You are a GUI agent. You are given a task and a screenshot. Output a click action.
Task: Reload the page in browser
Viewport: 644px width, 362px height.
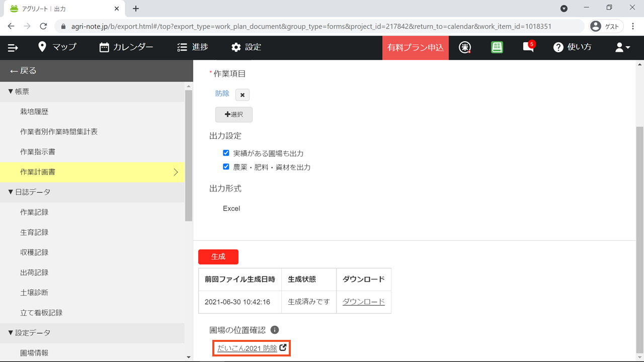coord(43,26)
